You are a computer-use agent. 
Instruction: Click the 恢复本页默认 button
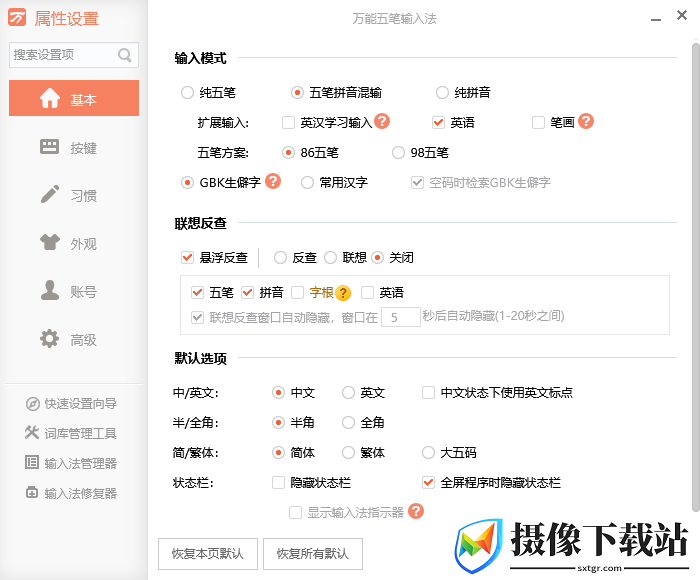[208, 554]
